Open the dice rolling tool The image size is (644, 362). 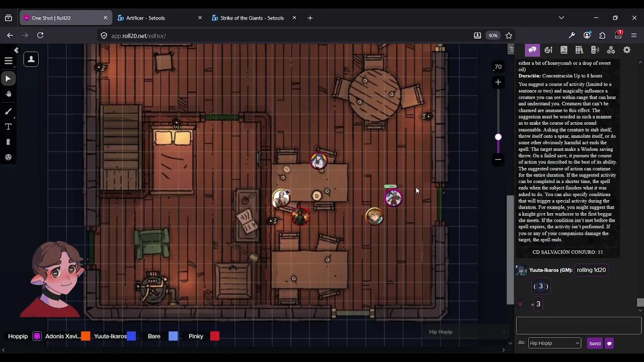coord(8,157)
